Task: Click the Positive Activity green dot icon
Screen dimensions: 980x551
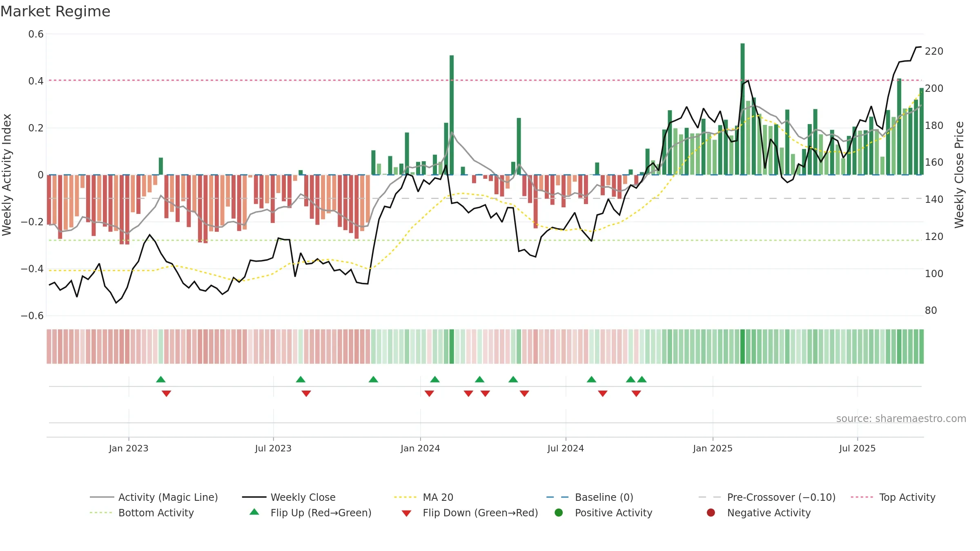Action: click(559, 512)
